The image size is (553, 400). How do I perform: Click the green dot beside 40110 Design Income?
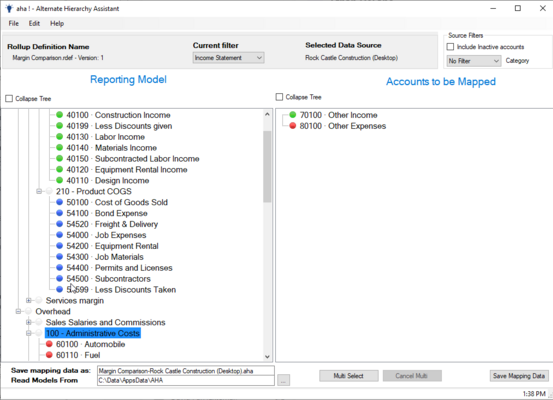59,180
